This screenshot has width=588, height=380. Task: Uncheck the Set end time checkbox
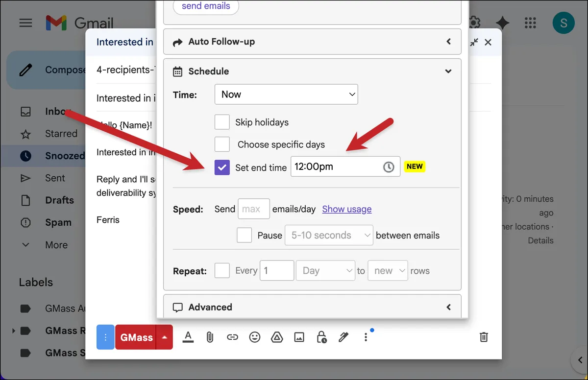tap(222, 167)
